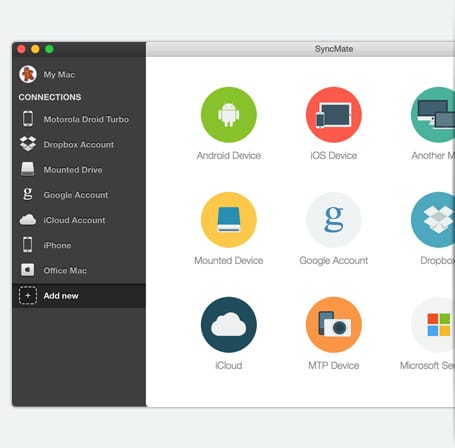
Task: Click the Office Mac sidebar icon
Action: (28, 270)
